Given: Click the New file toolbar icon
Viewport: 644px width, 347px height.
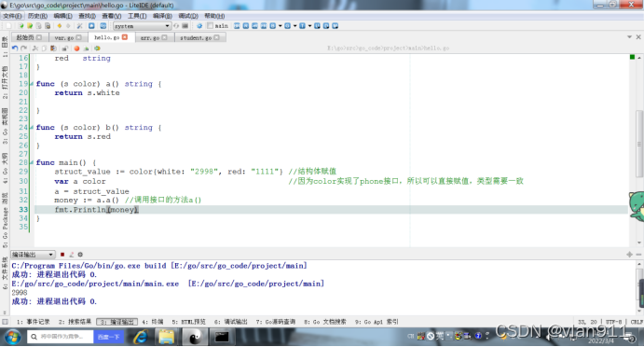Looking at the screenshot, I should (x=8, y=26).
